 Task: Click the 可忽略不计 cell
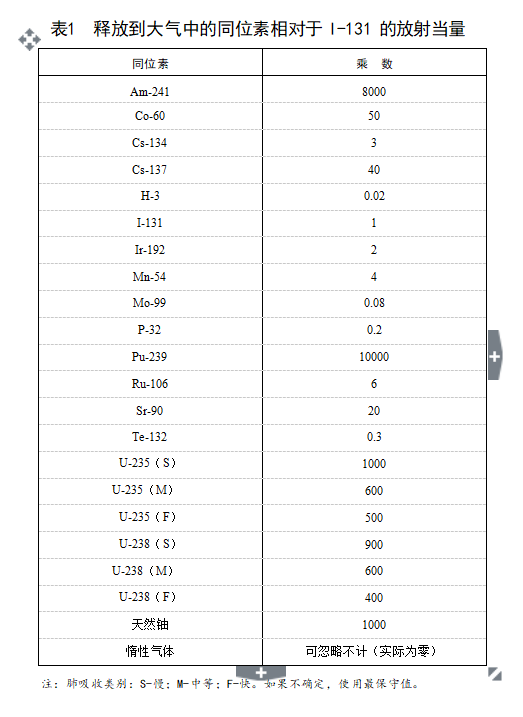point(374,652)
